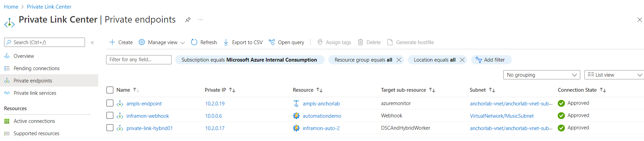Screen dimensions: 644x141
Task: Click the Private Link Center breadcrumb
Action: 49,7
